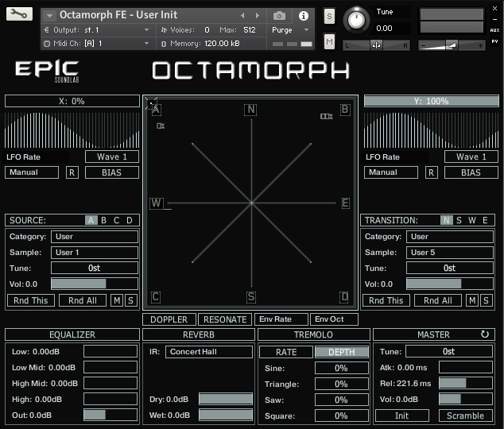
Task: Select previous instrument preset arrow
Action: click(x=243, y=15)
